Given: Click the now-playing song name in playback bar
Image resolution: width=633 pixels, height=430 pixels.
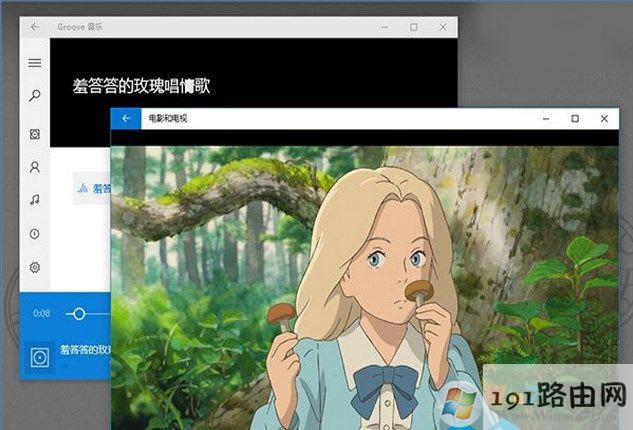Looking at the screenshot, I should click(x=85, y=350).
